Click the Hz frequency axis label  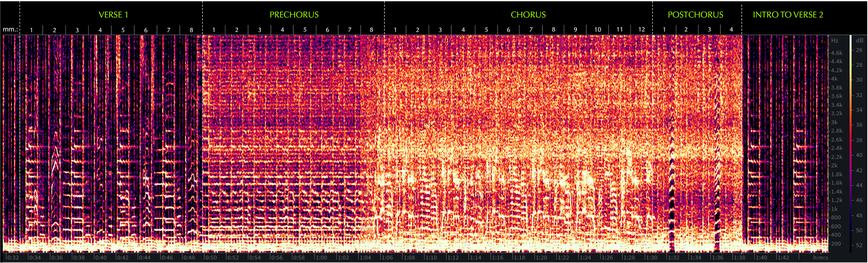(x=834, y=41)
